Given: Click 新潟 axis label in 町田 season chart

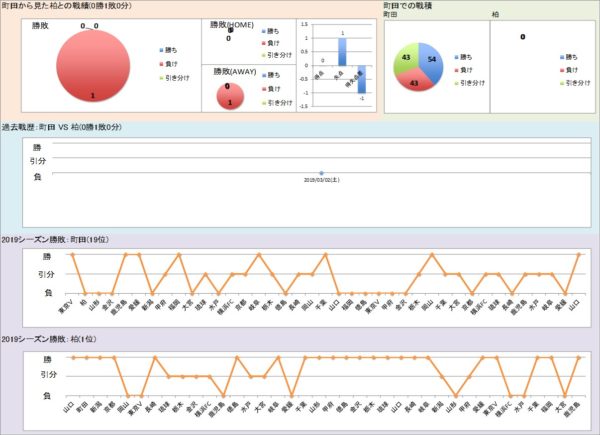Looking at the screenshot, I should 148,305.
